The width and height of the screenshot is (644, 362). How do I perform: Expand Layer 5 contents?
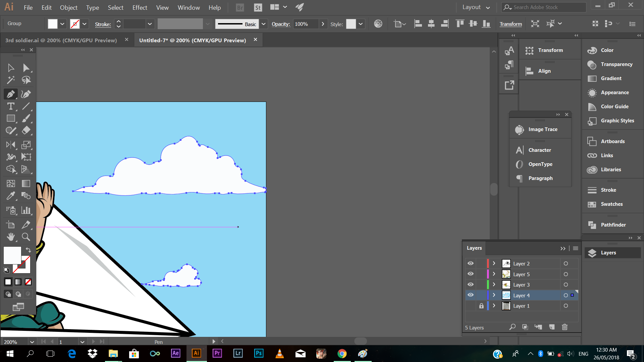(x=494, y=274)
